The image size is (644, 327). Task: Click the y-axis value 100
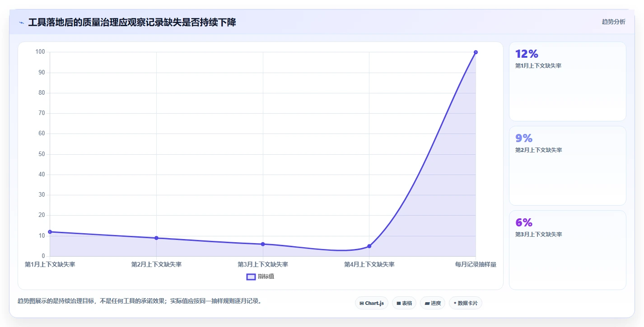click(x=40, y=52)
